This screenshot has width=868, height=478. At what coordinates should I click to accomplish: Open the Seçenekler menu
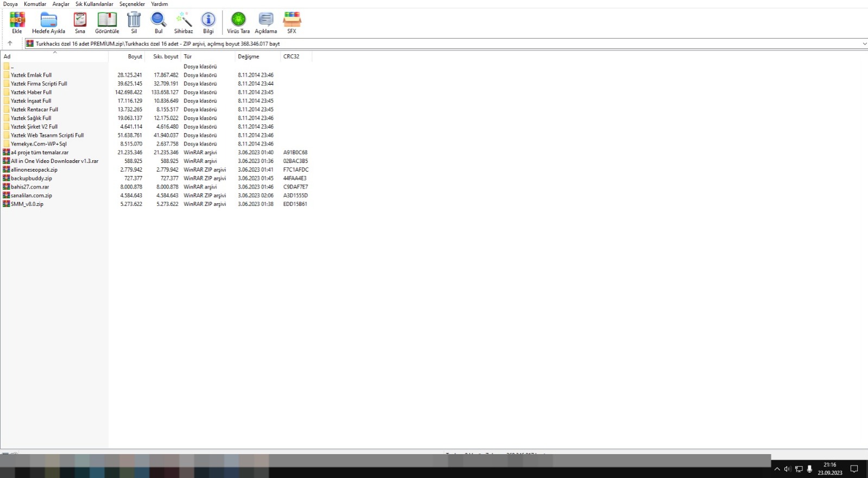click(132, 4)
